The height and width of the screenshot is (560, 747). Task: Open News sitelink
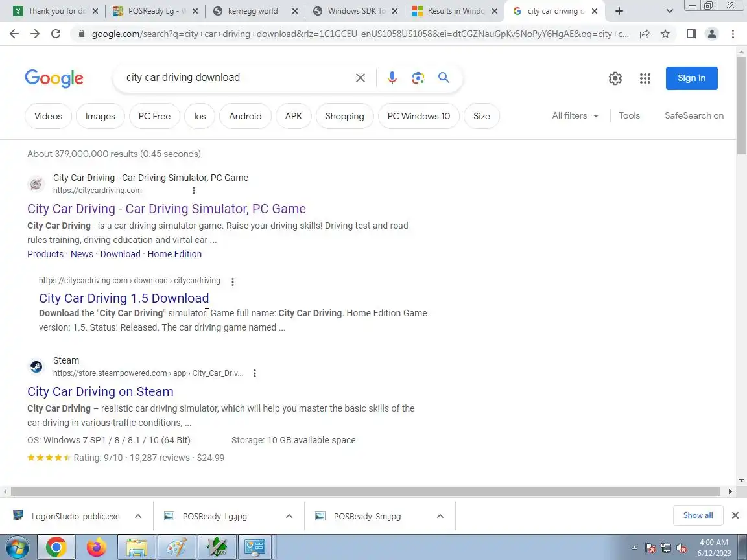coord(82,254)
